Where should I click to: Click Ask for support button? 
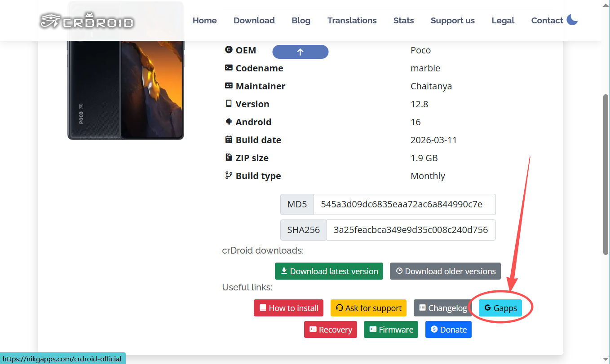(368, 308)
